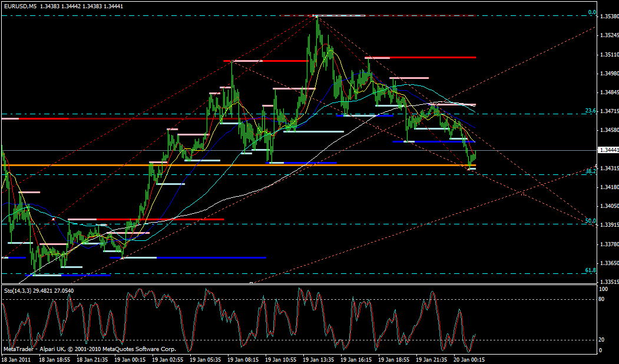Click the 0.0 Fibonacci level label
The width and height of the screenshot is (619, 364).
point(592,12)
